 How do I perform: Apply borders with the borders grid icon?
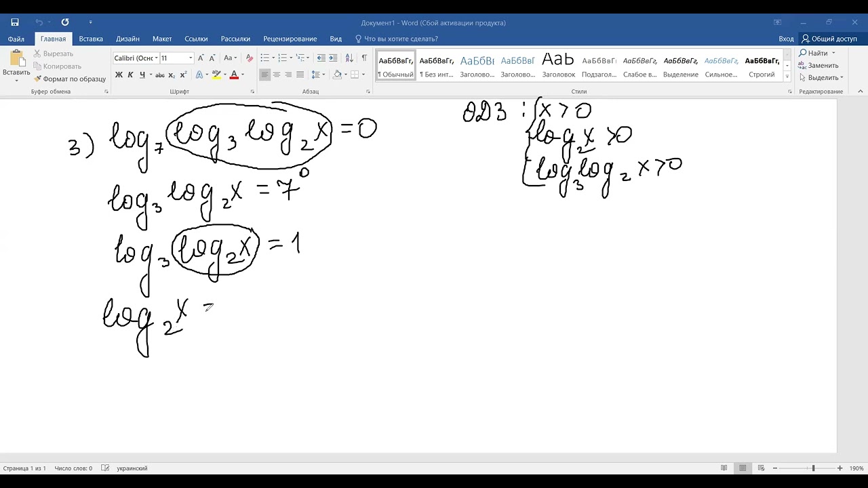(x=355, y=75)
